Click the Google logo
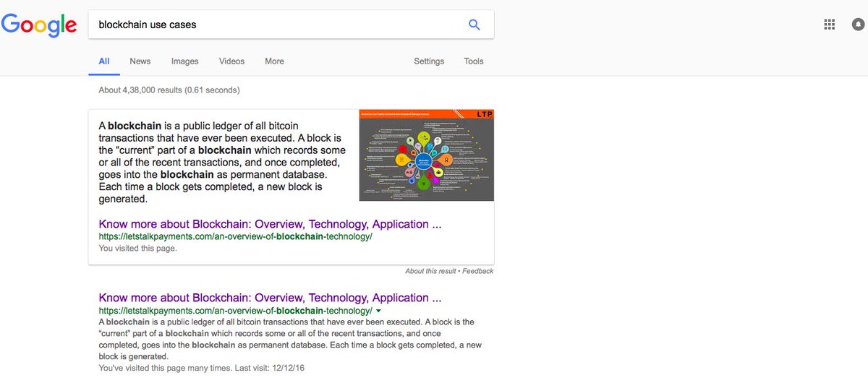868x383 pixels. click(39, 25)
